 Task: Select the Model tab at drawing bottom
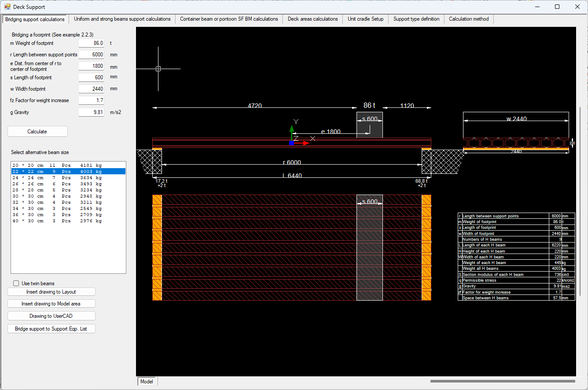pos(147,382)
